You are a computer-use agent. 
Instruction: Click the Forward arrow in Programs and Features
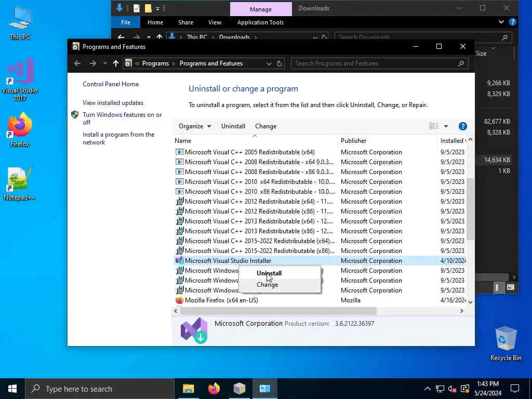(x=92, y=63)
